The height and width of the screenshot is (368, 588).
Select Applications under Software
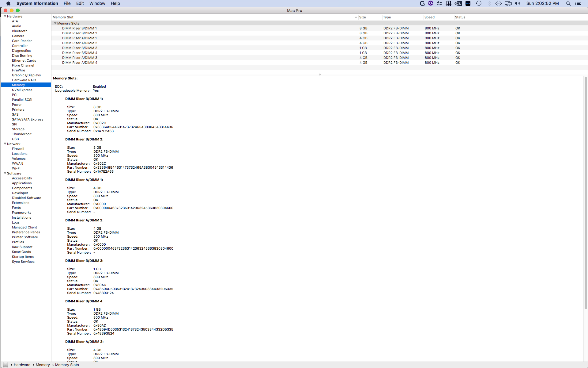pos(22,183)
